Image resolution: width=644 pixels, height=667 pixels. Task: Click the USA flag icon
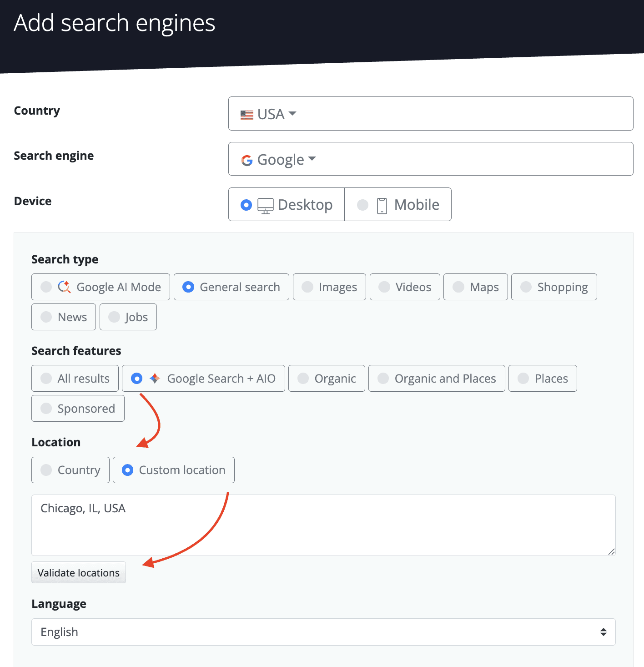247,114
